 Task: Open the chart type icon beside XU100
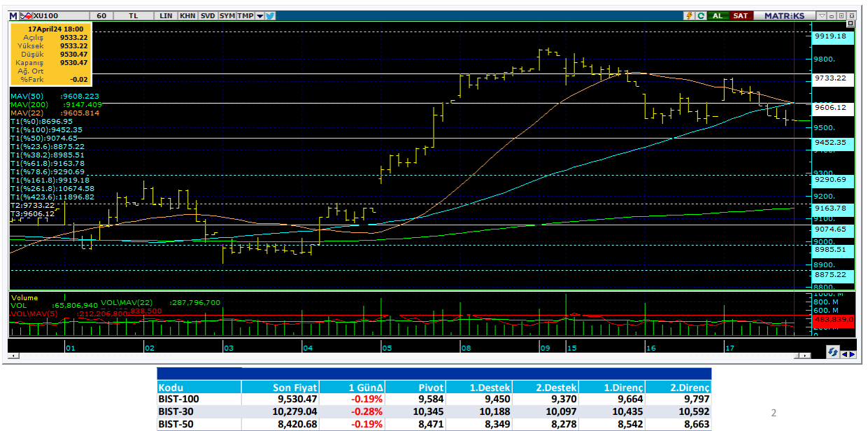(x=24, y=15)
